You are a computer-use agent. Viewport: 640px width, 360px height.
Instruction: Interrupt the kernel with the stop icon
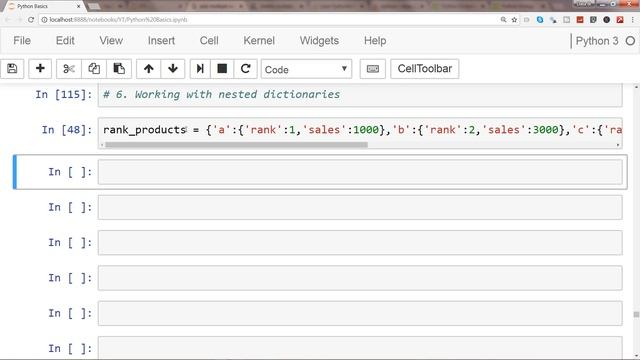coord(222,69)
